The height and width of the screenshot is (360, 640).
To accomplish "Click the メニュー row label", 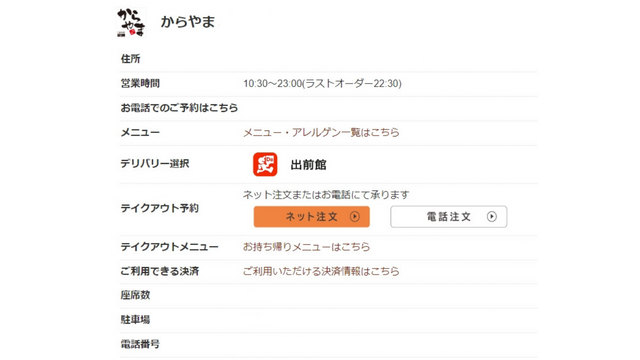I will [x=140, y=132].
